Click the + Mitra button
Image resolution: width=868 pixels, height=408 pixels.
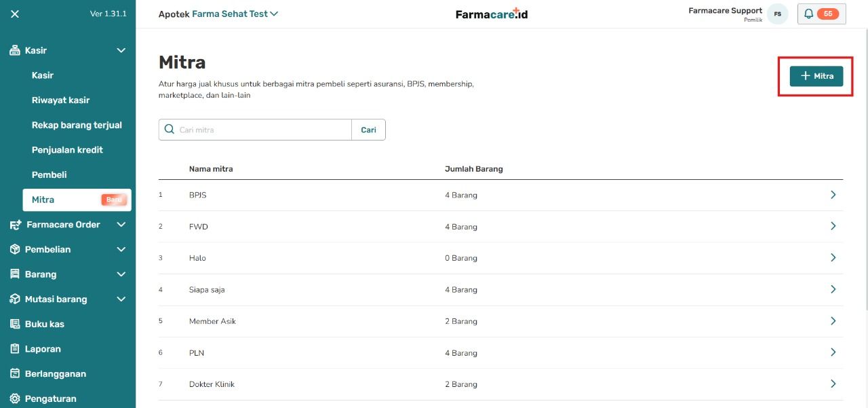click(x=816, y=76)
